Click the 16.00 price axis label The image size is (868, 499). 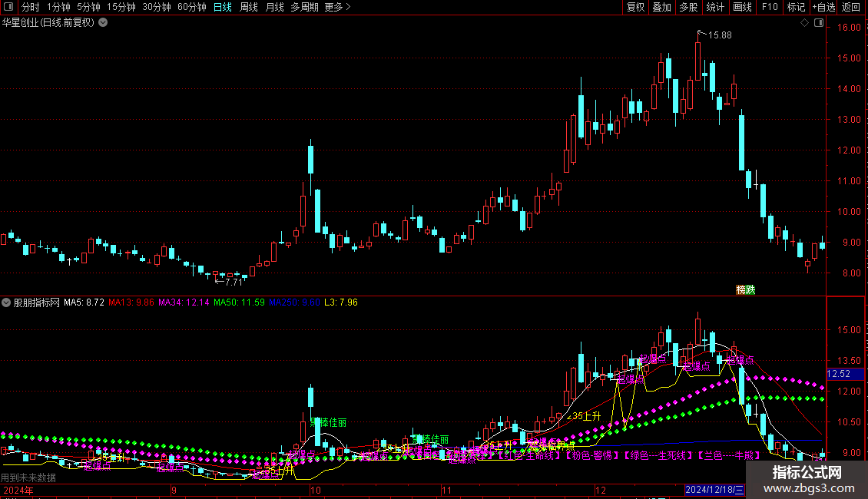click(x=849, y=27)
